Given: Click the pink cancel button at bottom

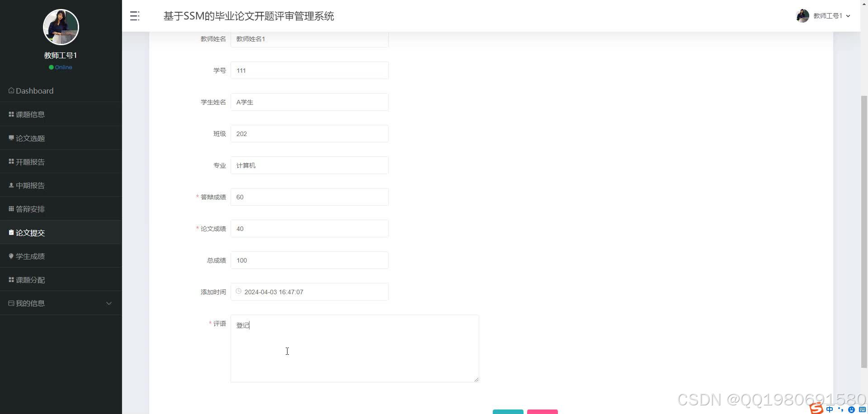Looking at the screenshot, I should pyautogui.click(x=542, y=412).
